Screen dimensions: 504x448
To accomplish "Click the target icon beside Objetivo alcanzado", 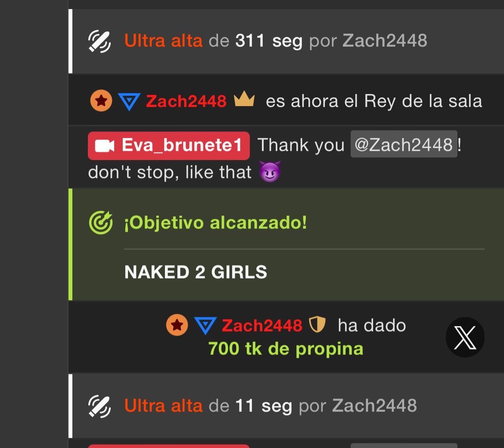I will (101, 222).
